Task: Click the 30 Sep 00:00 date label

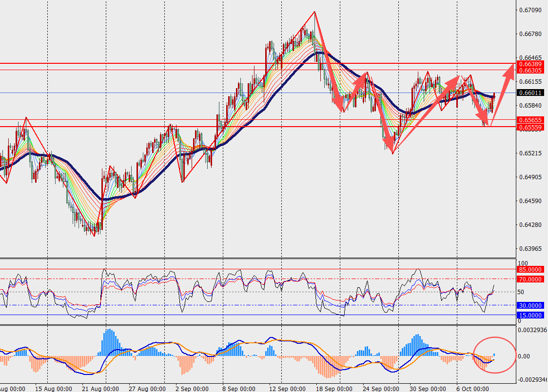Action: click(x=427, y=389)
